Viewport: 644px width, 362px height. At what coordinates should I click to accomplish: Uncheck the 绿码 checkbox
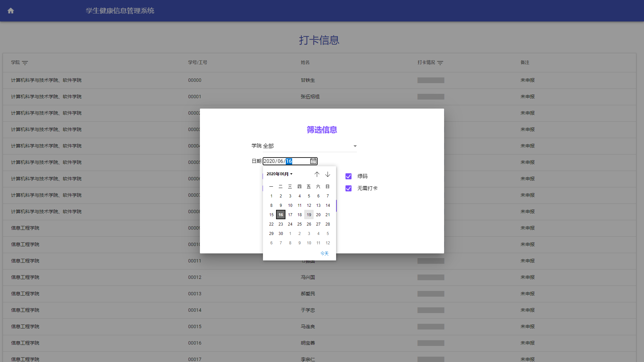pos(348,176)
